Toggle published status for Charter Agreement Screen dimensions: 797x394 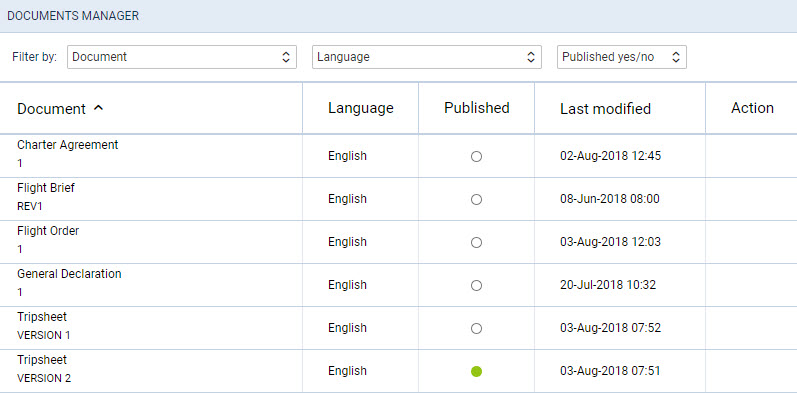[476, 157]
